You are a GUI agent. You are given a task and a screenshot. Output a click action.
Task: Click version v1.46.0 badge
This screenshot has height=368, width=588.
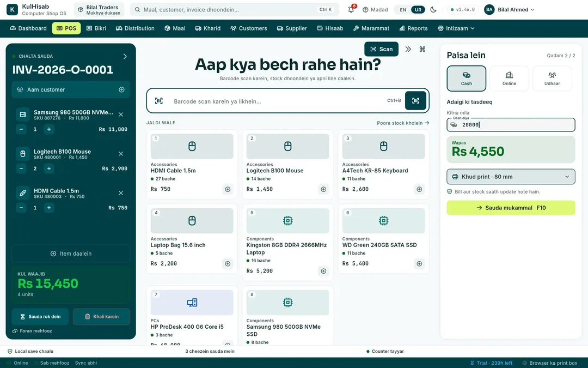pos(463,10)
